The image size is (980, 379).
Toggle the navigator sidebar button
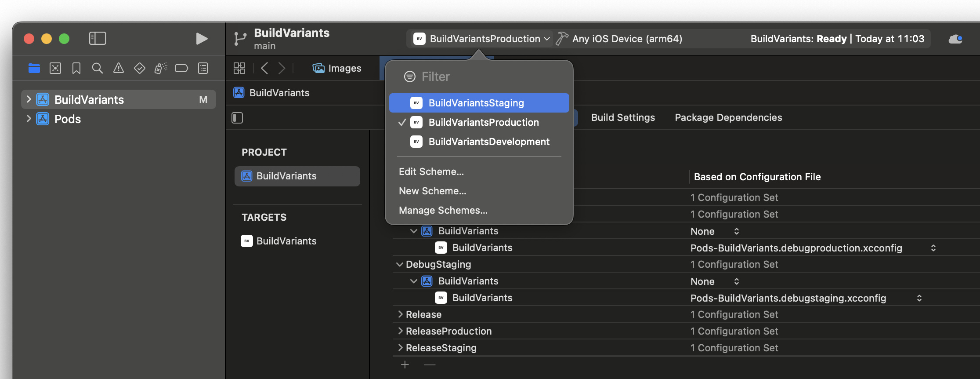(x=98, y=39)
